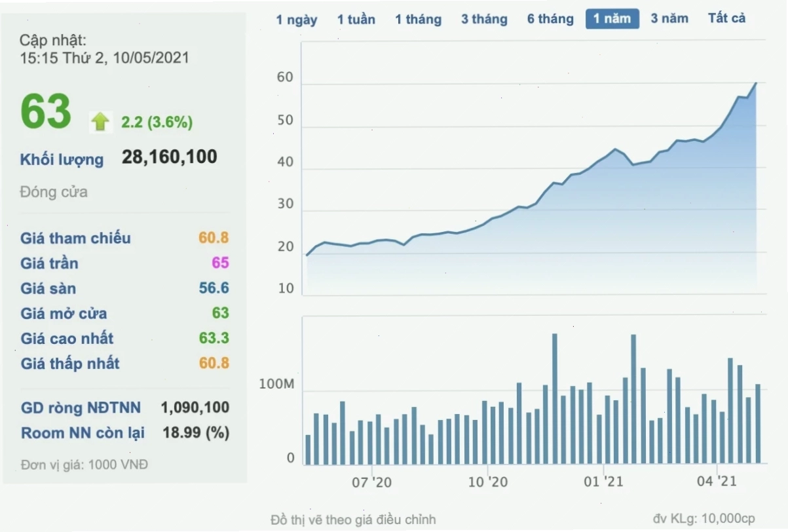
Task: Open the Tất cả full history tab
Action: pyautogui.click(x=727, y=18)
